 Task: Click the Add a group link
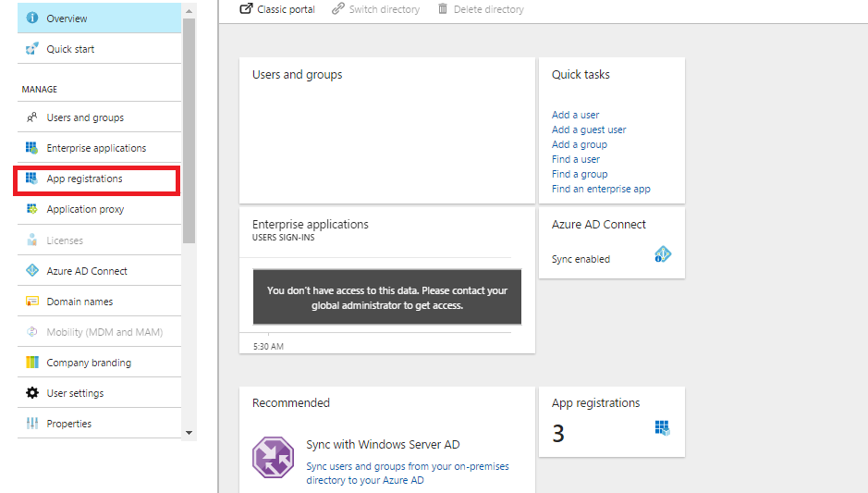pos(579,144)
